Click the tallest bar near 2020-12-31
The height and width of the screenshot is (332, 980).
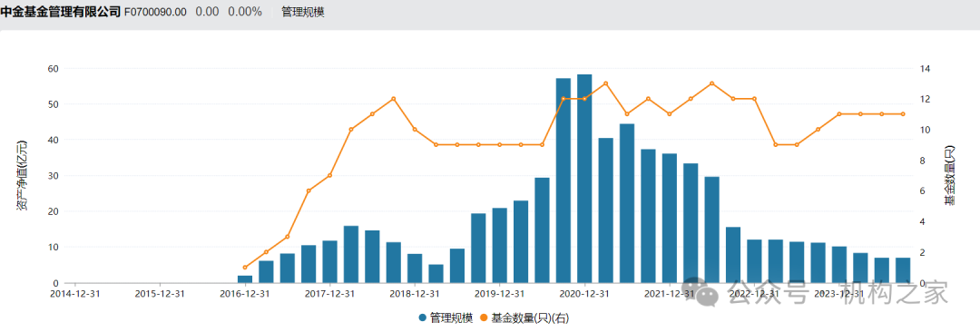(584, 179)
